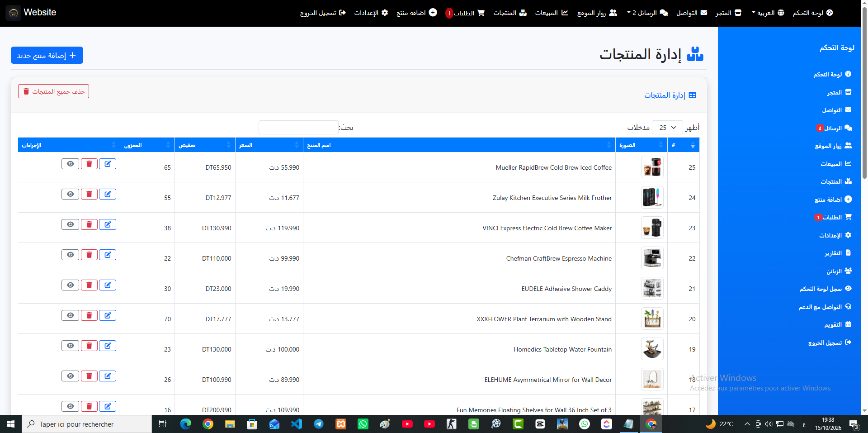Click the Mueller RapidBrew product thumbnail
868x433 pixels.
coord(652,167)
